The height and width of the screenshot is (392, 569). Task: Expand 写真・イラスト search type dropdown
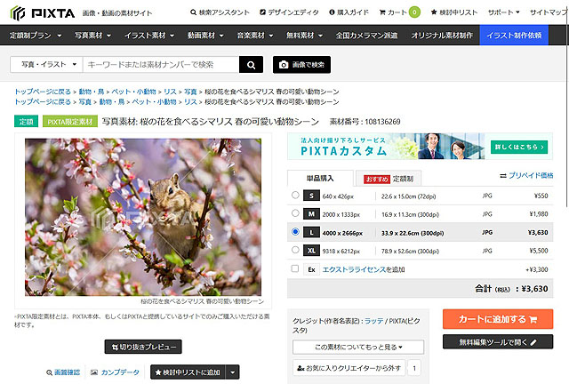pos(46,65)
